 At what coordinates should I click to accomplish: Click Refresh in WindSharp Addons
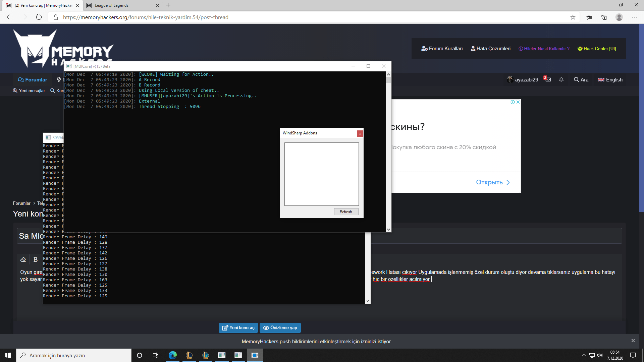coord(346,212)
